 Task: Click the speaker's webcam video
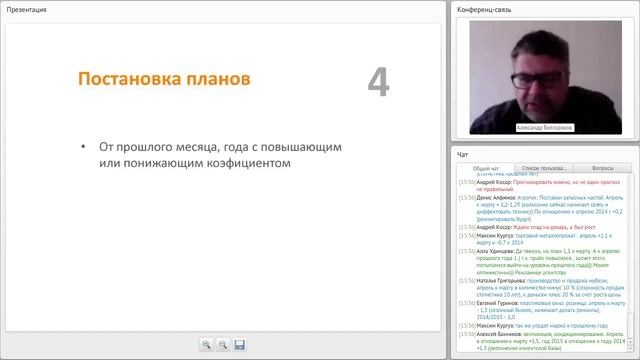(x=546, y=78)
